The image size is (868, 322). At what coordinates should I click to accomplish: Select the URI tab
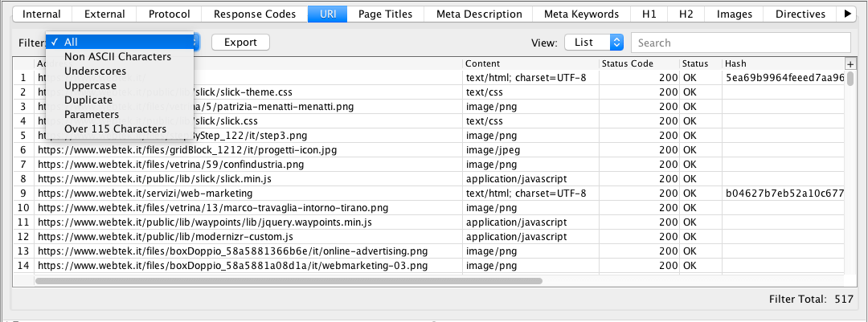(x=327, y=14)
